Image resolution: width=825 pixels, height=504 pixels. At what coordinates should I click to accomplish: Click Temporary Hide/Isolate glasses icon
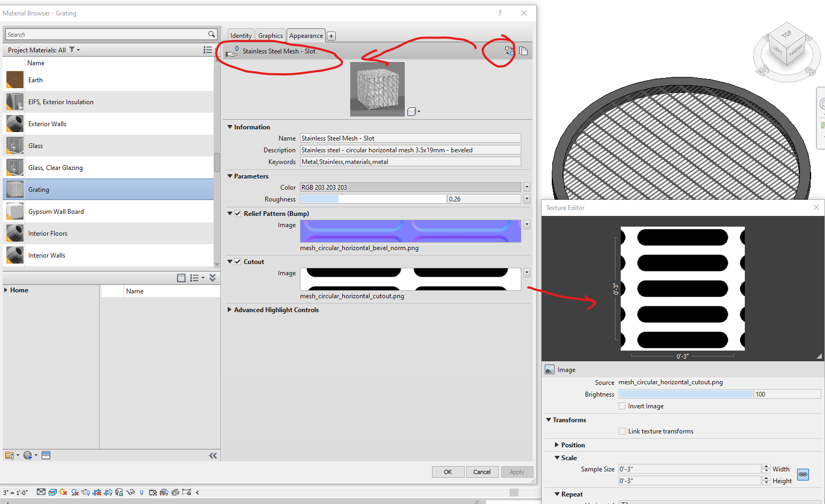pos(130,492)
